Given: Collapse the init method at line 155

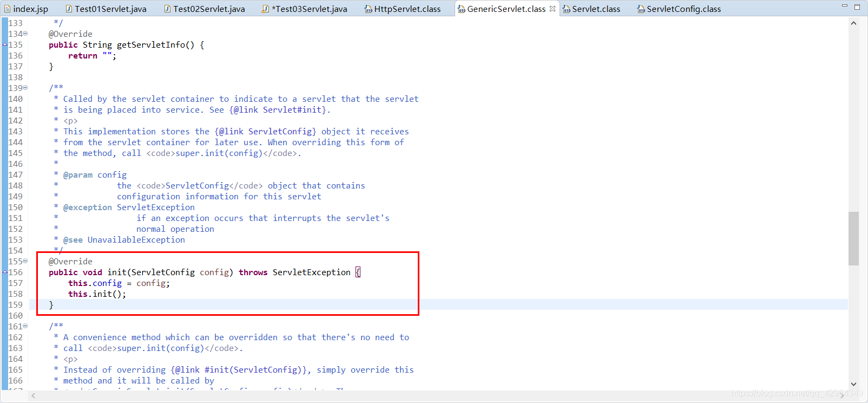Looking at the screenshot, I should coord(25,261).
